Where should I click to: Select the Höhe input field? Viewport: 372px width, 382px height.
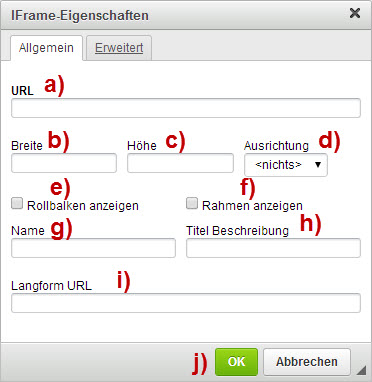click(x=180, y=163)
